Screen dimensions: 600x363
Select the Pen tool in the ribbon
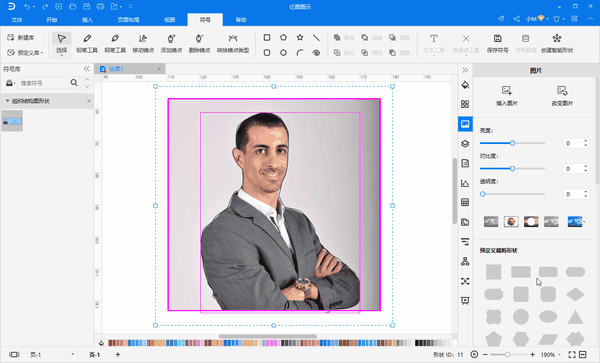pos(115,43)
